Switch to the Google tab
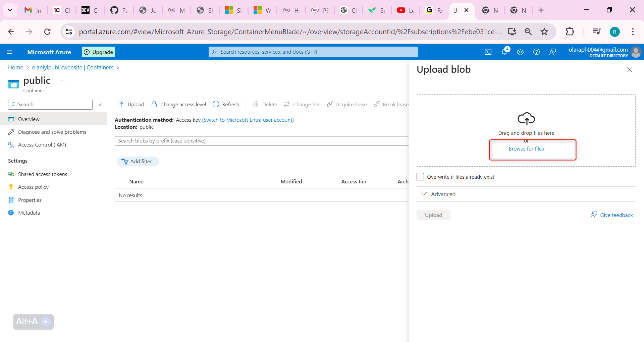Viewport: 644px width, 342px height. 434,10
